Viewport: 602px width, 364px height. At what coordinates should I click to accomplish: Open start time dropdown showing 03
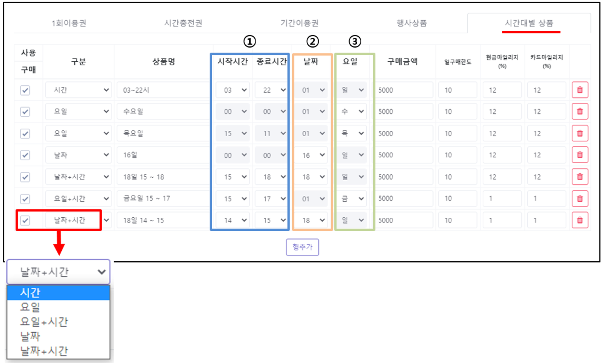point(233,90)
